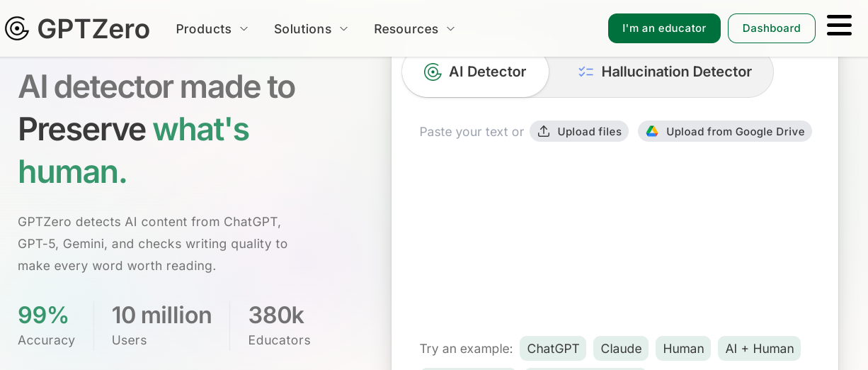Click the AI Detector spiral icon
This screenshot has width=868, height=370.
click(433, 72)
